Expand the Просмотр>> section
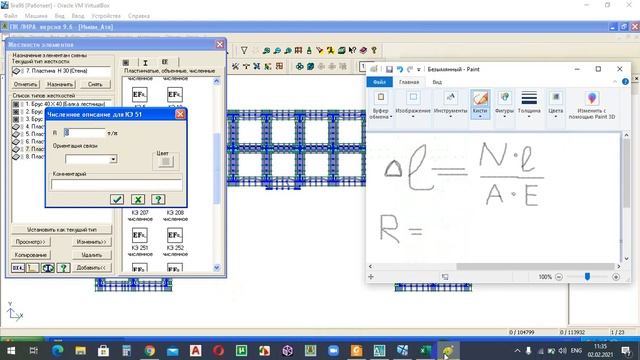Viewport: 640px width, 360px height. point(31,242)
